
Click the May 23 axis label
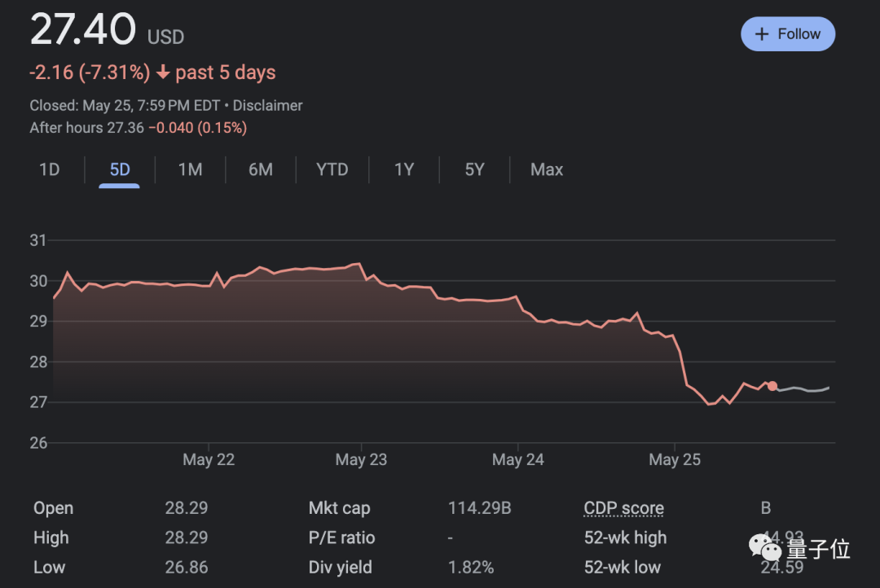point(361,459)
